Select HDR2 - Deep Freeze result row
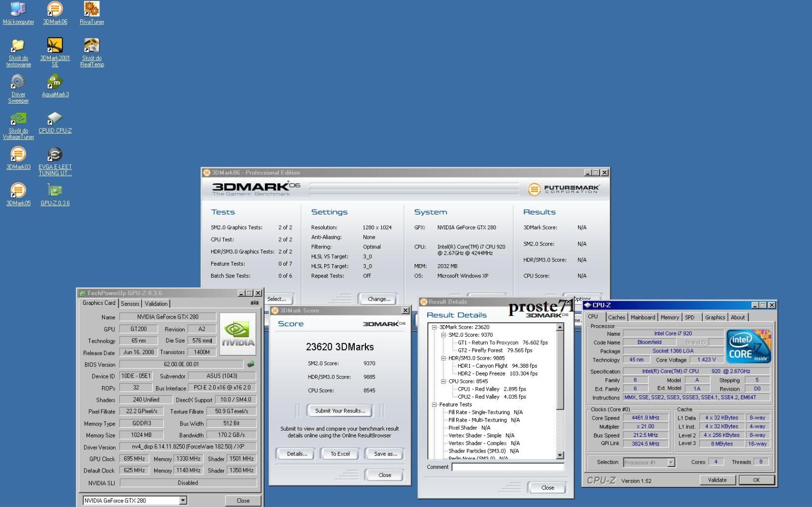Image resolution: width=812 pixels, height=508 pixels. [497, 373]
